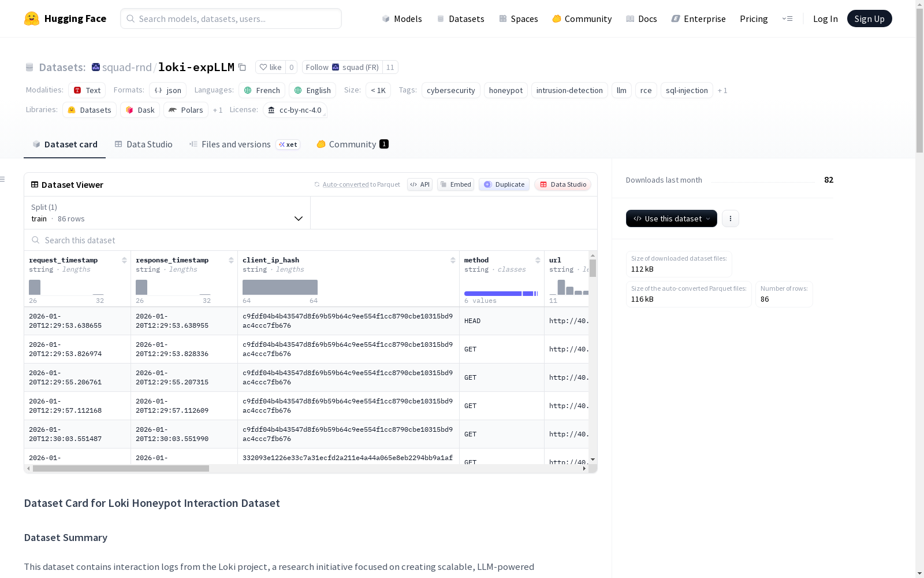Follow the squad (FR) organization
The height and width of the screenshot is (578, 924).
[342, 68]
